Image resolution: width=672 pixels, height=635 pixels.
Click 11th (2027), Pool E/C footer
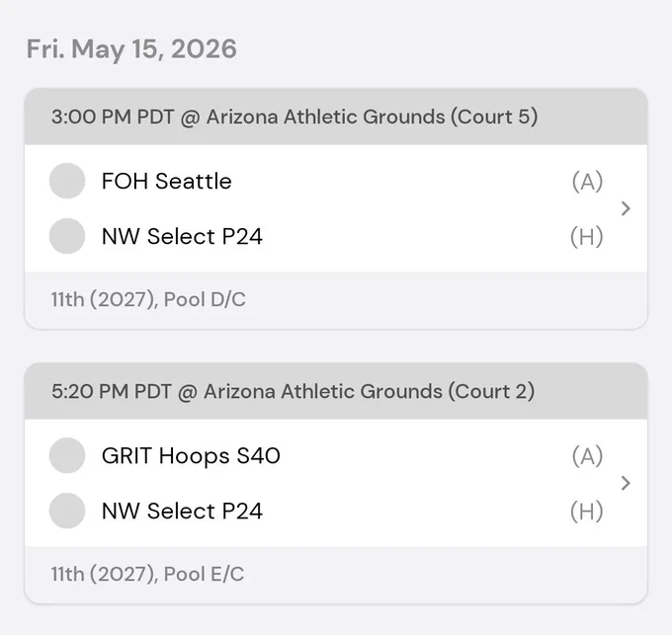click(x=336, y=574)
